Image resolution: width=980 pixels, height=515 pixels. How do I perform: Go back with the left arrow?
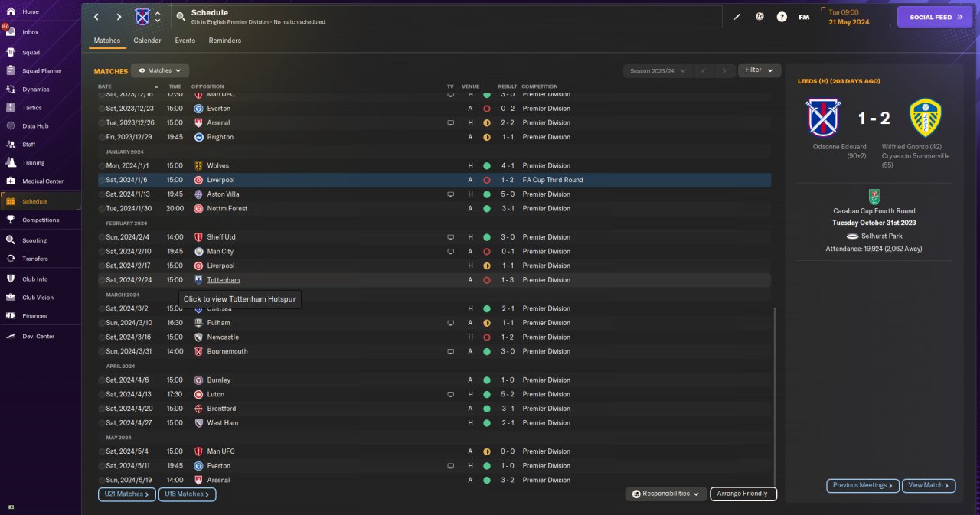tap(96, 17)
